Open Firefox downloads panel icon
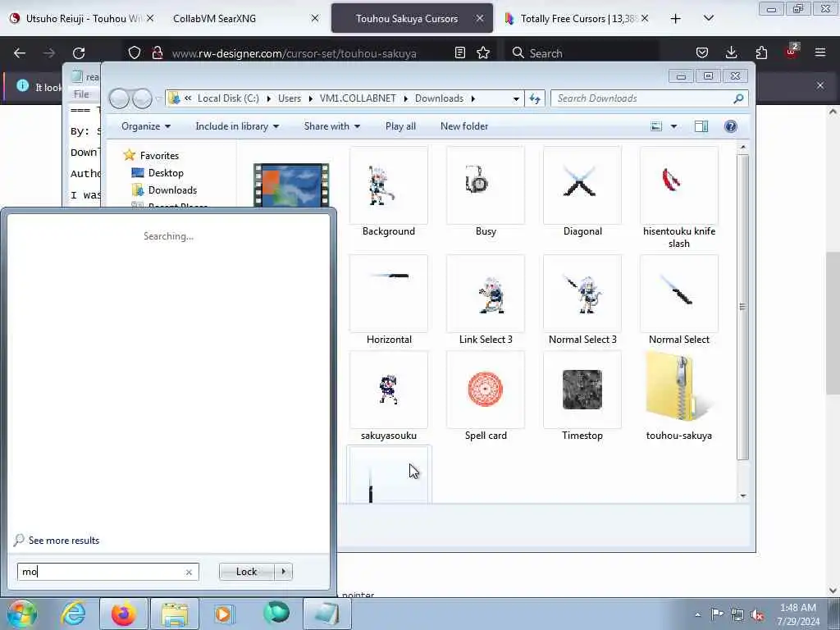The image size is (840, 630). 731,53
